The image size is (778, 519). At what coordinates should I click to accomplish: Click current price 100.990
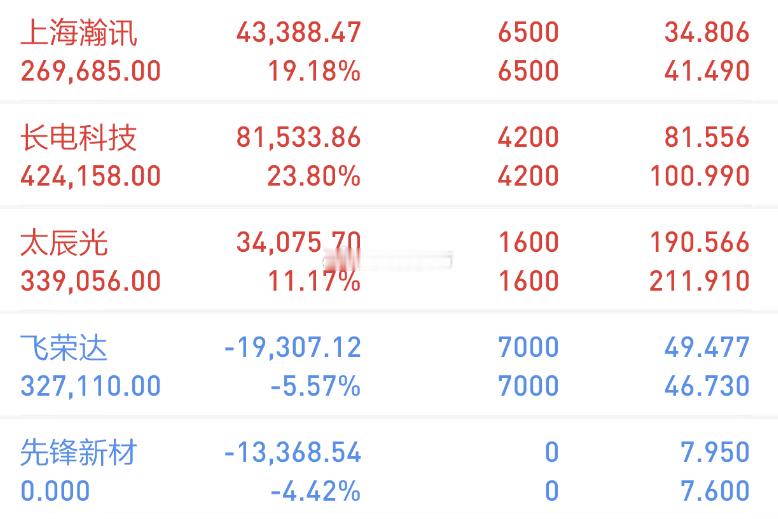[x=700, y=176]
